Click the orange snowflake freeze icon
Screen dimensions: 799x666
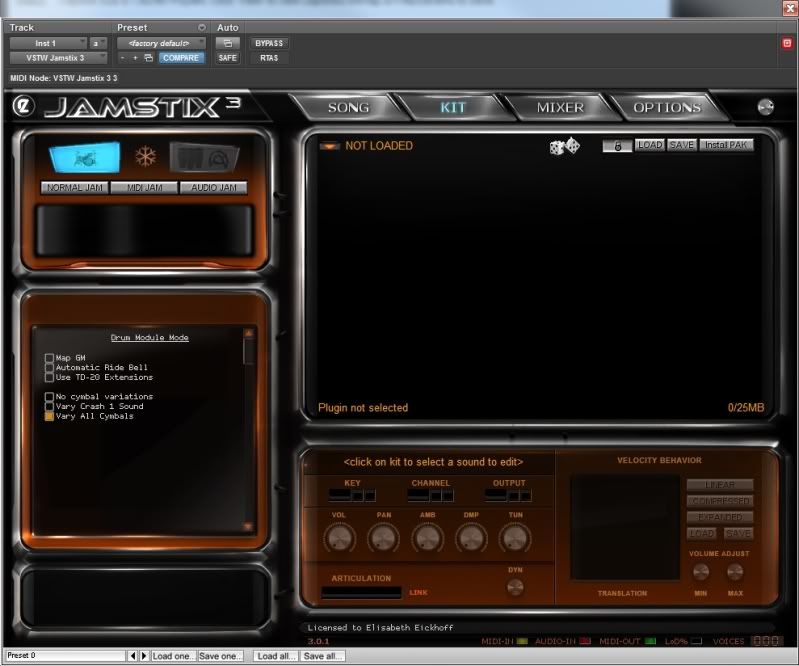pyautogui.click(x=146, y=157)
